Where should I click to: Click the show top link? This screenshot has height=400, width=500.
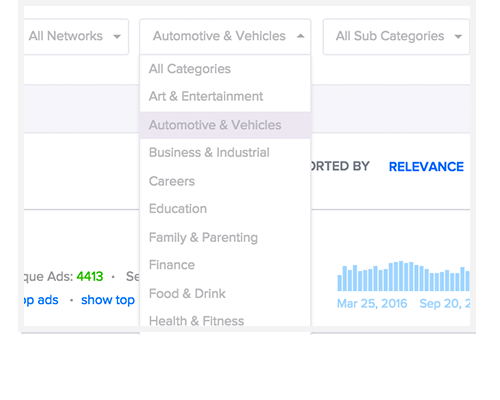point(108,300)
